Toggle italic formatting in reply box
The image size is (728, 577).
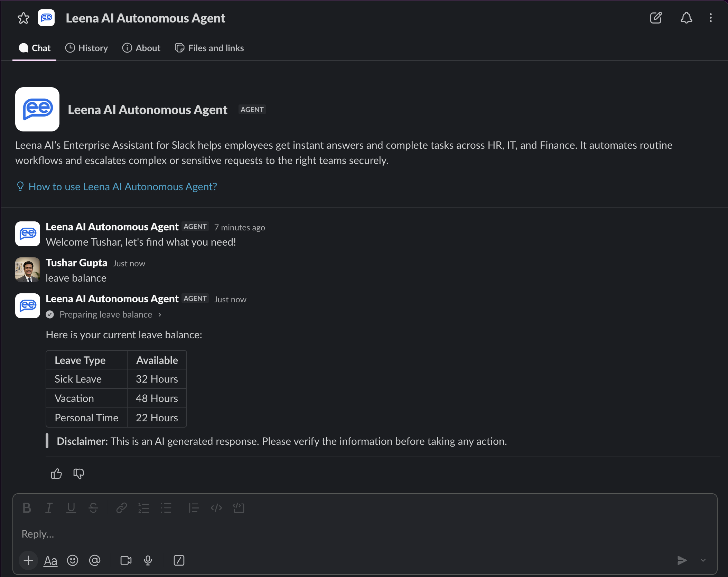[49, 508]
